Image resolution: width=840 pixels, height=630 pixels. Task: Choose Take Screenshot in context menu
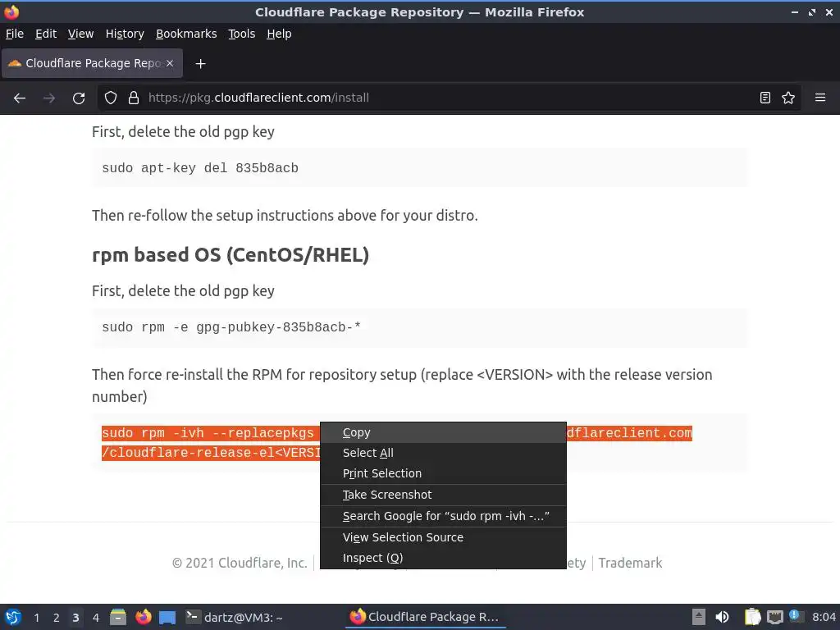[x=443, y=495]
